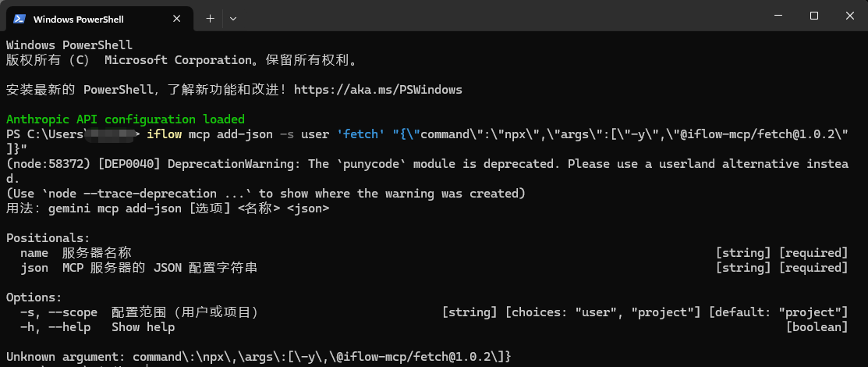The height and width of the screenshot is (367, 868).
Task: Click the Positionals heading
Action: [x=48, y=238]
